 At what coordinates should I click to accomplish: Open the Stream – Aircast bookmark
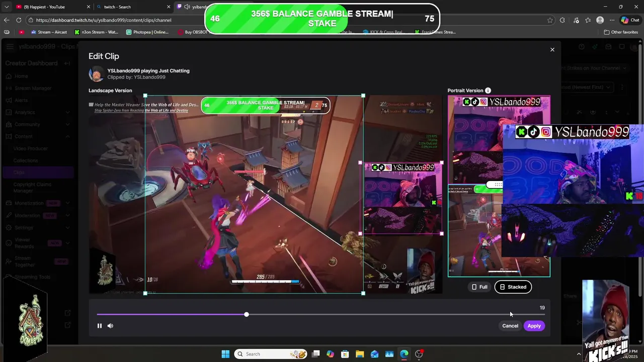click(48, 32)
